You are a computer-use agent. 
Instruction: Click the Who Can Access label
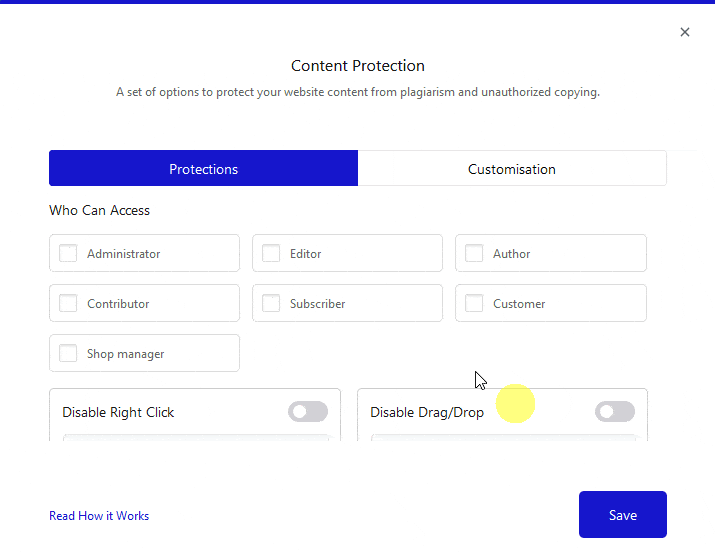[99, 211]
